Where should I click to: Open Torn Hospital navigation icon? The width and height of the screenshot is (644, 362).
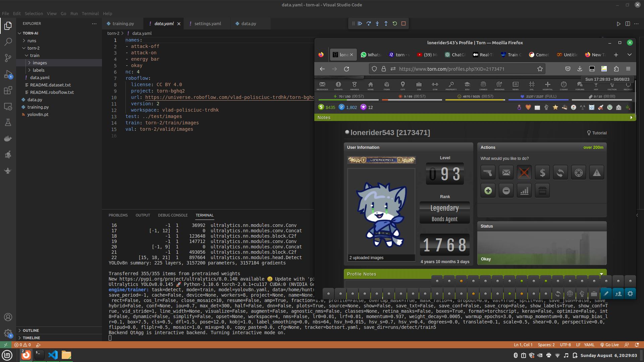(548, 86)
